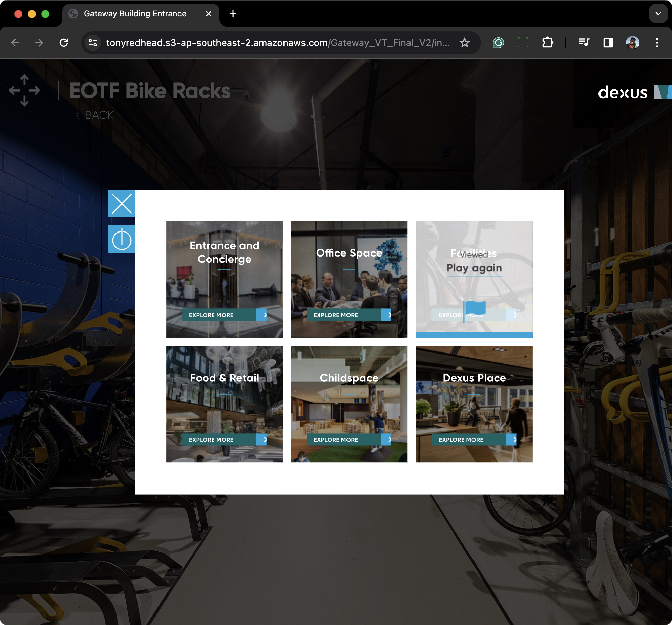View site information icon in address bar
This screenshot has width=672, height=625.
(93, 43)
